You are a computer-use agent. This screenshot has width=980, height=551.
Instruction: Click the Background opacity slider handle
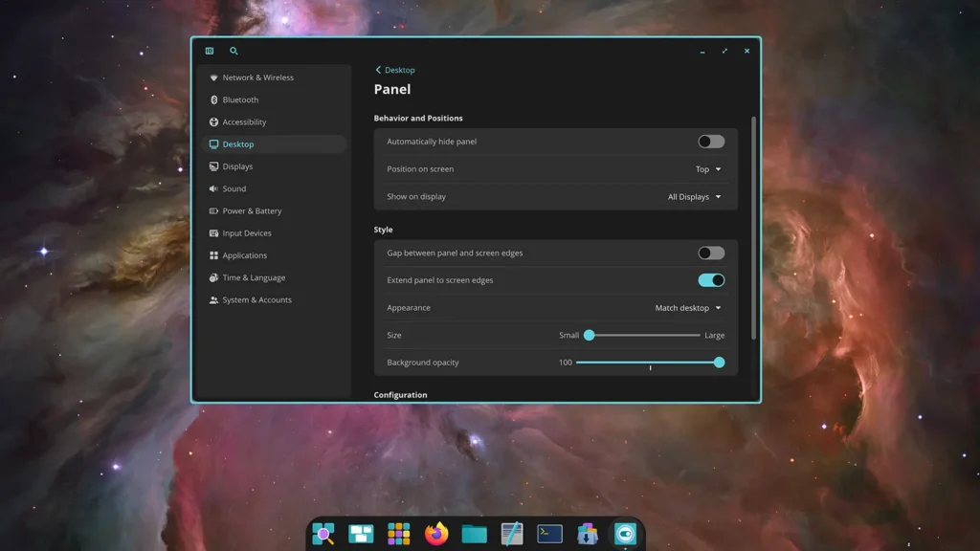719,363
